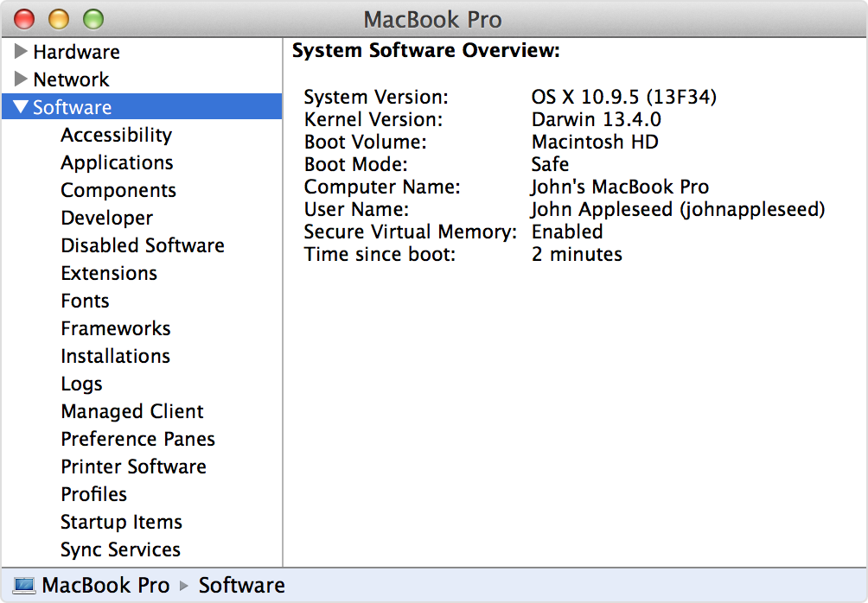Minimize the window with the yellow button
868x603 pixels.
(x=59, y=19)
